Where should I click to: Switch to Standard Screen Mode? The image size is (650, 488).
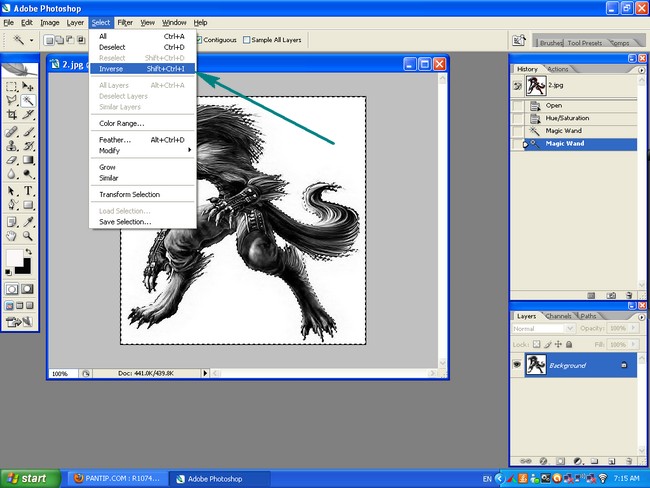(x=9, y=306)
